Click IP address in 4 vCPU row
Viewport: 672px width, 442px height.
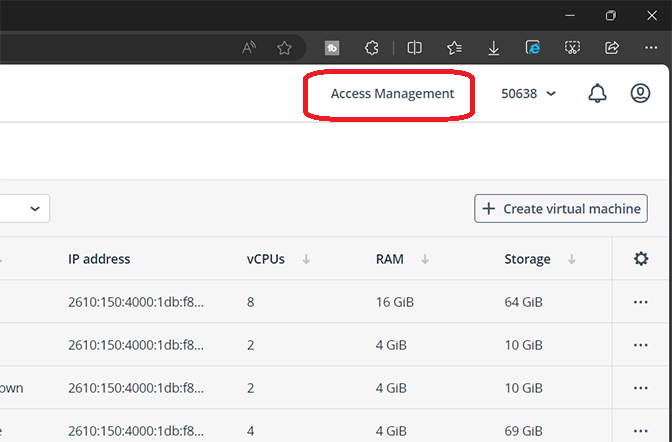(x=136, y=431)
